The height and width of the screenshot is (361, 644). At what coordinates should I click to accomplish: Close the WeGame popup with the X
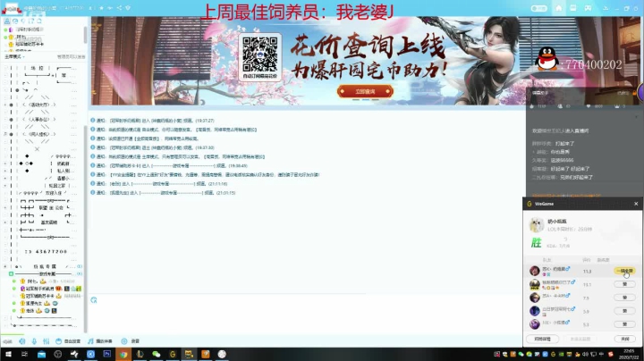(636, 204)
